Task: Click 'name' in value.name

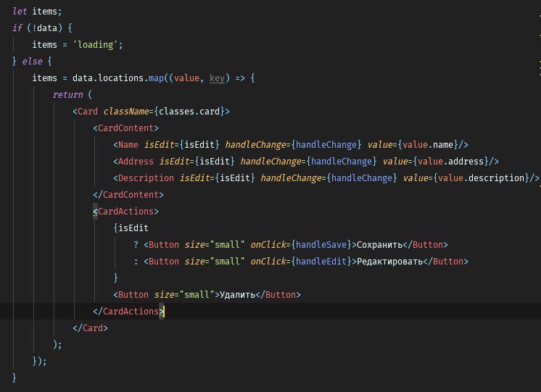Action: tap(443, 145)
